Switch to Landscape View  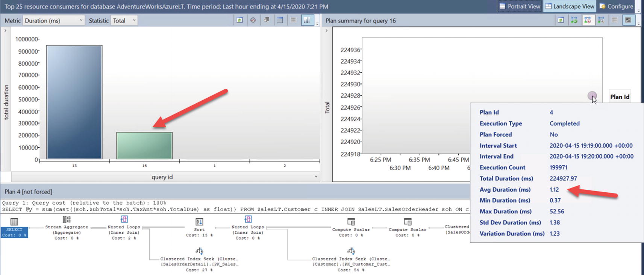[x=570, y=6]
